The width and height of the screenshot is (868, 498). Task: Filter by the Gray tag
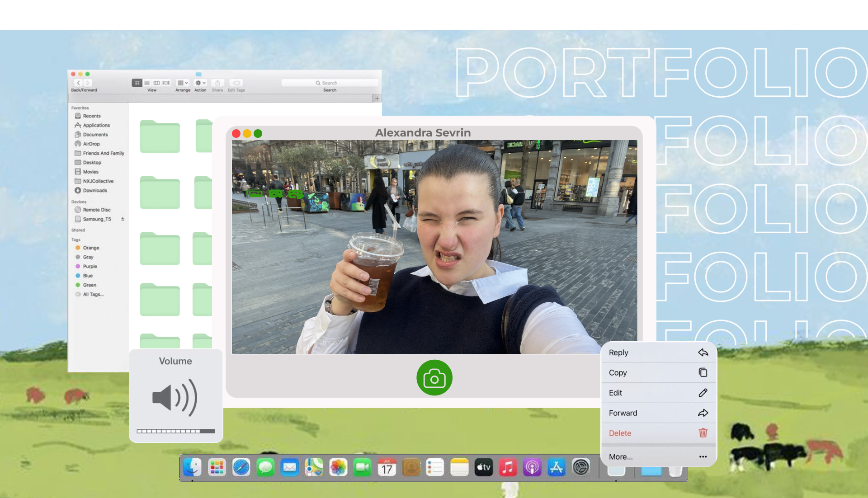point(85,257)
